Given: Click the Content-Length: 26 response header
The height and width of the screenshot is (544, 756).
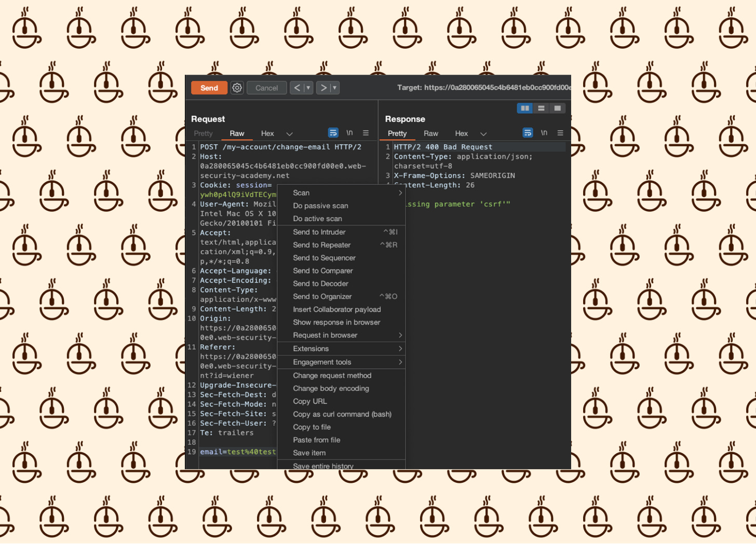Looking at the screenshot, I should pos(434,185).
